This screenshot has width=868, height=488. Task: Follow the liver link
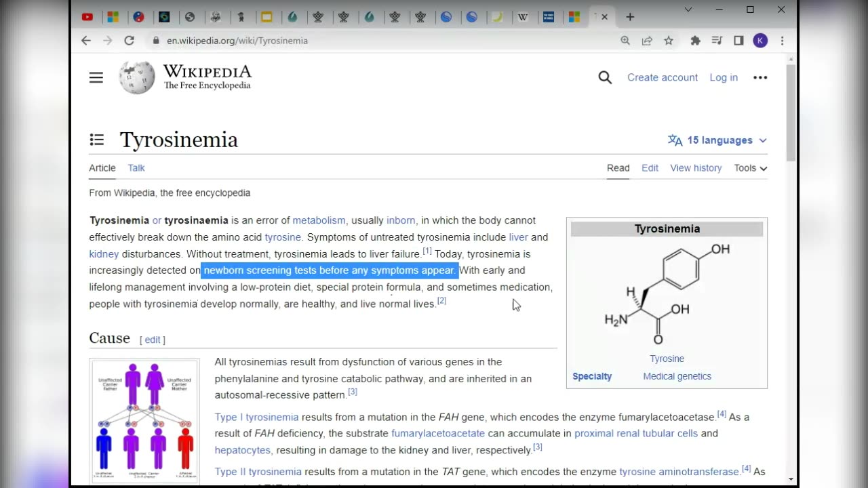tap(518, 237)
